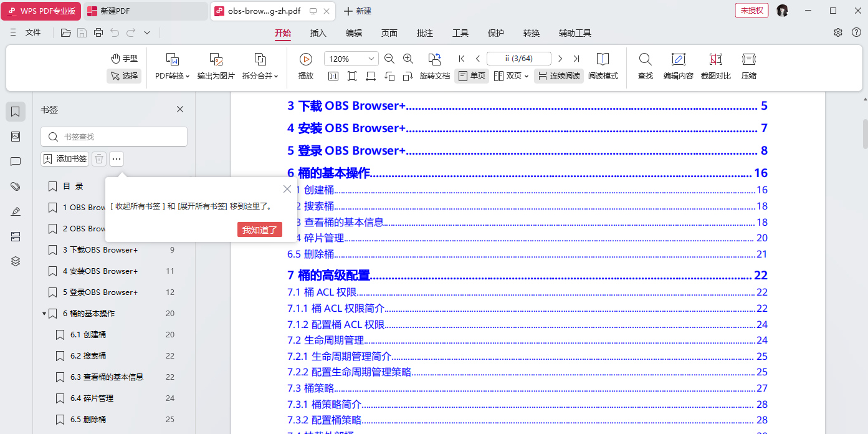Click 旋转文档 rotate document
The image size is (868, 434).
(x=435, y=67)
